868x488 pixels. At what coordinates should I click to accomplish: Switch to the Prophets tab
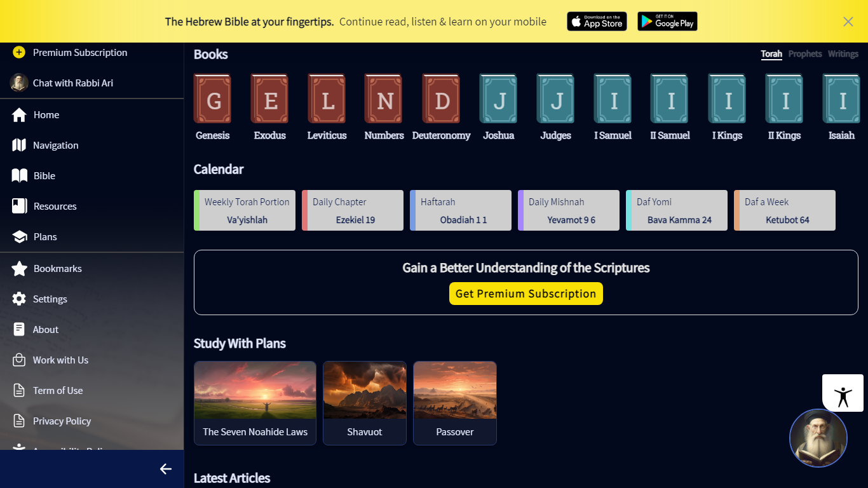click(805, 54)
